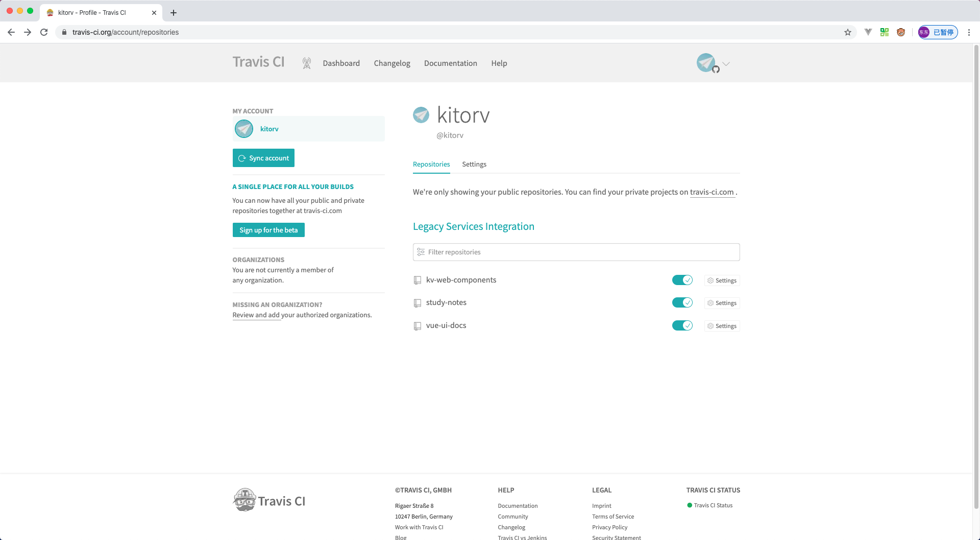Switch to the Repositories tab

tap(431, 164)
